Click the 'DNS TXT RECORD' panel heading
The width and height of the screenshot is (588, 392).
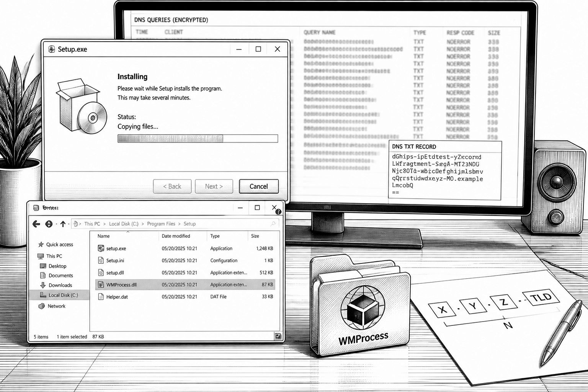(414, 147)
